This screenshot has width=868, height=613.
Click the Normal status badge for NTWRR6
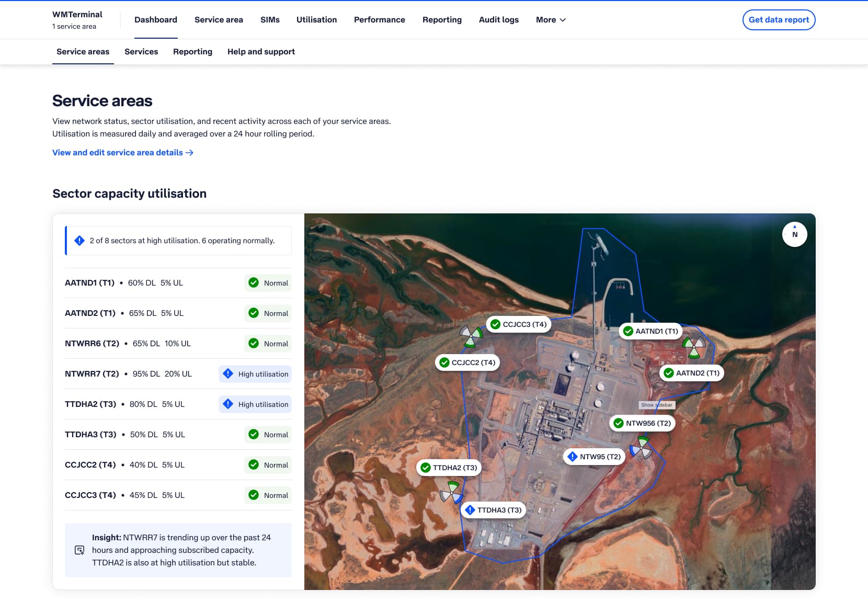tap(268, 344)
